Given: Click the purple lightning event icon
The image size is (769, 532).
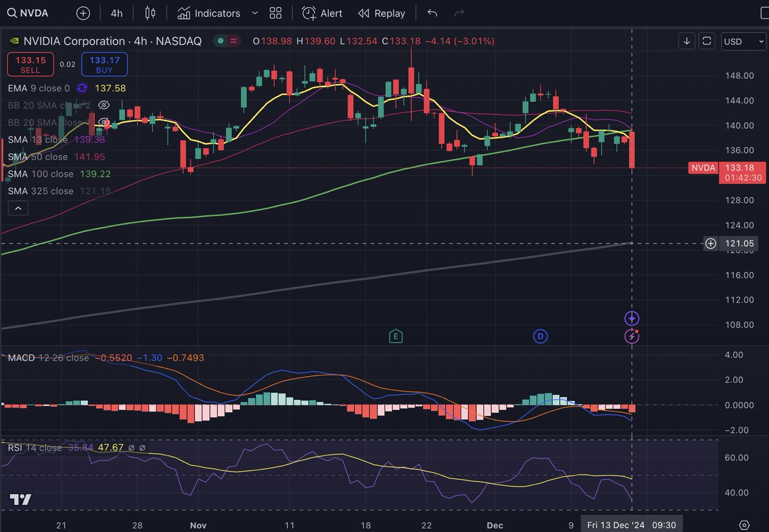Looking at the screenshot, I should [632, 336].
